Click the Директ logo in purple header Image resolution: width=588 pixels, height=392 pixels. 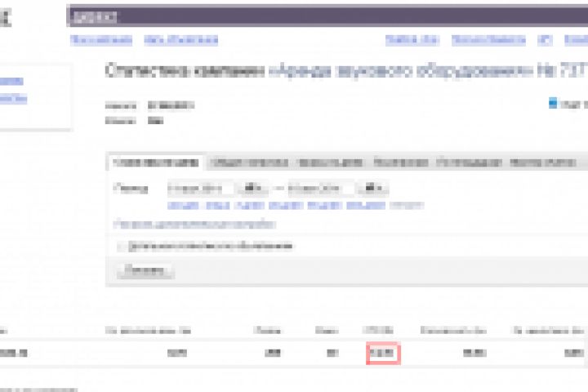[95, 17]
